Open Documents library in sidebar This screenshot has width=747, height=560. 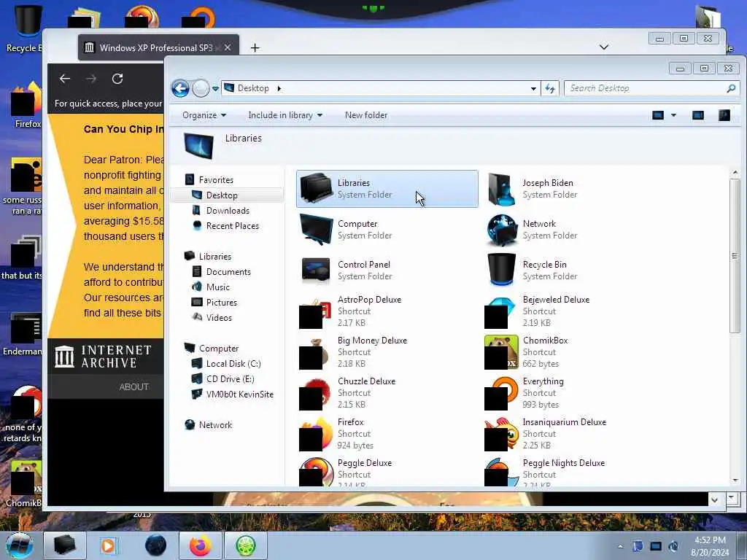pos(228,271)
